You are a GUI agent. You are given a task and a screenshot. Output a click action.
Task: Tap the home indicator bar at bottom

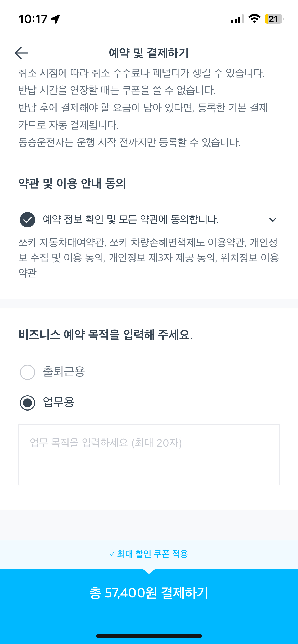149,636
